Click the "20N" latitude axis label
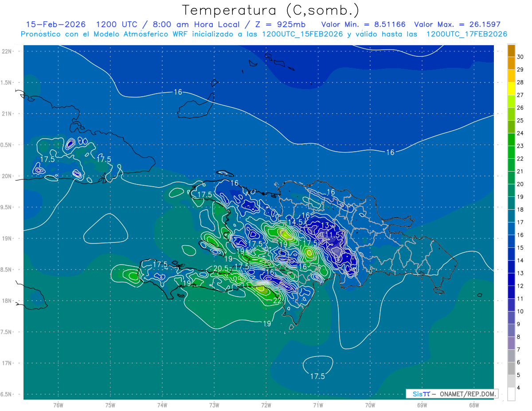Viewport: 532px width, 411px height. pyautogui.click(x=7, y=176)
